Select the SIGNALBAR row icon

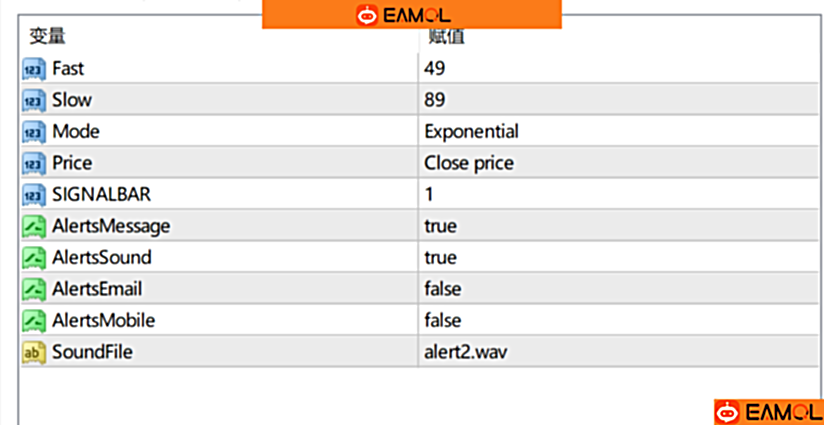point(34,194)
